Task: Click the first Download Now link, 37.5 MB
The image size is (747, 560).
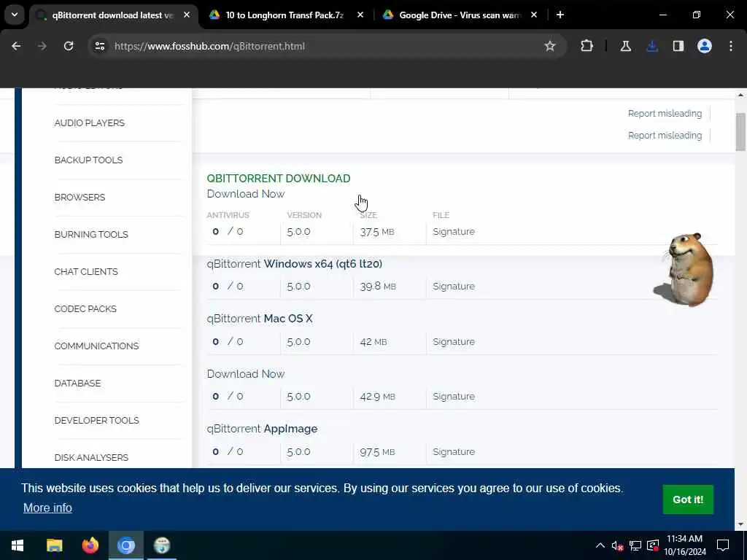Action: click(246, 194)
